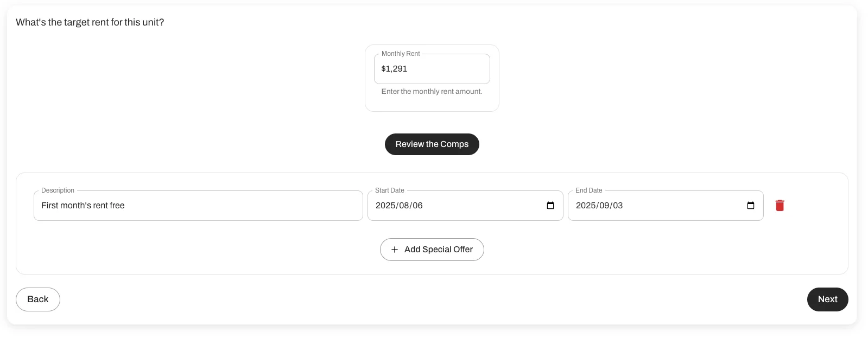The width and height of the screenshot is (868, 338).
Task: Click the plus symbol inside the offer button
Action: click(x=395, y=250)
